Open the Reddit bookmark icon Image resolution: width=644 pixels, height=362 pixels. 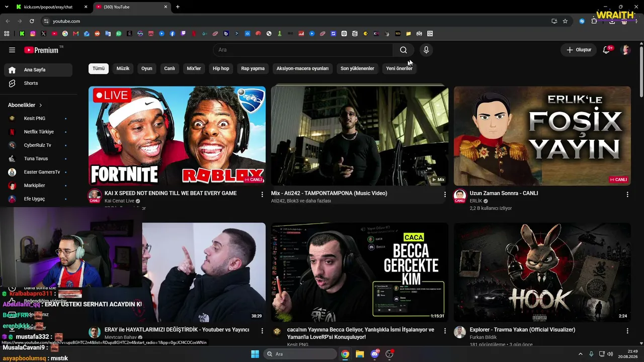(x=97, y=34)
